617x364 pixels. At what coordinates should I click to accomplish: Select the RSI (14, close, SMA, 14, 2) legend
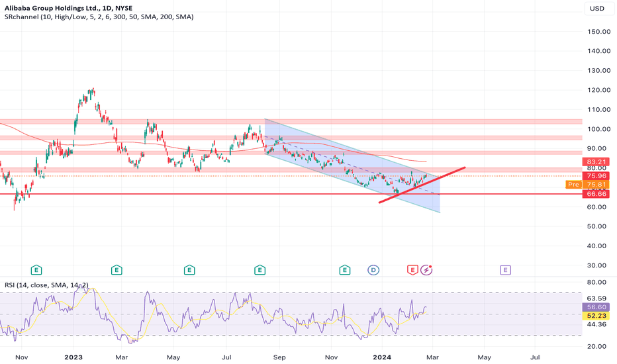coord(46,285)
